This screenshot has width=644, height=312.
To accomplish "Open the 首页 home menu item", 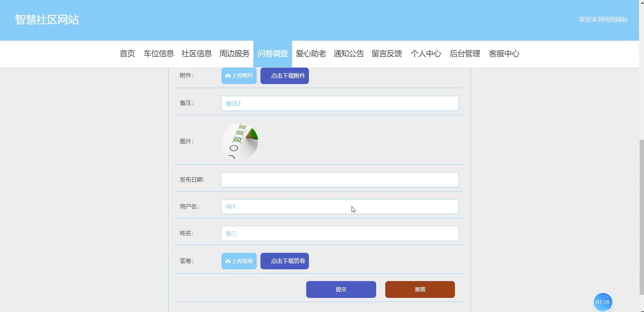I will (127, 54).
